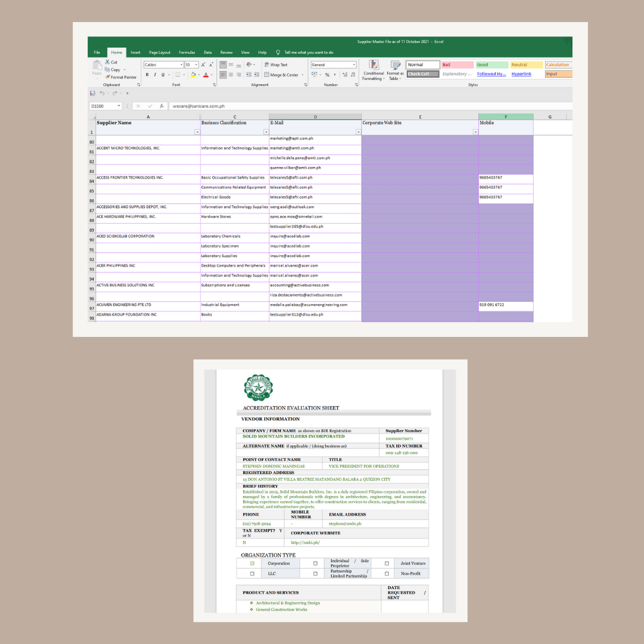644x644 pixels.
Task: Click the Comma Style icon
Action: (x=335, y=75)
